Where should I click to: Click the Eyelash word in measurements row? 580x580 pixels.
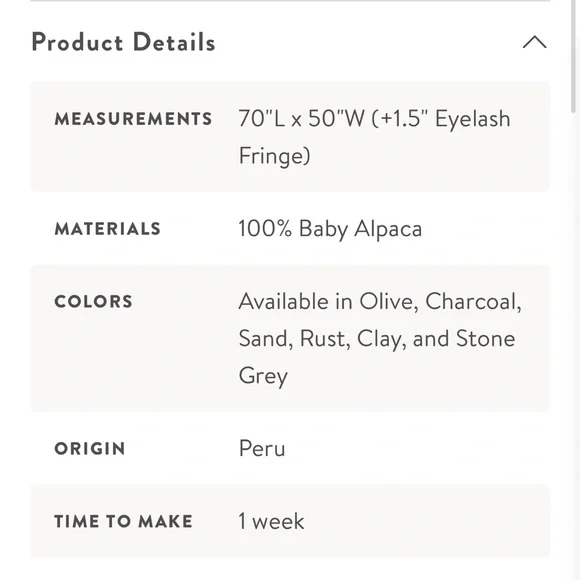(x=473, y=119)
